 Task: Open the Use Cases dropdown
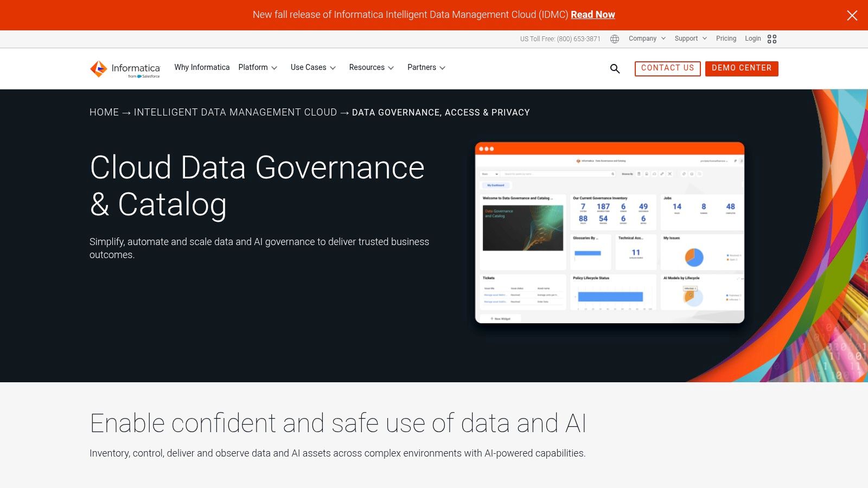309,67
